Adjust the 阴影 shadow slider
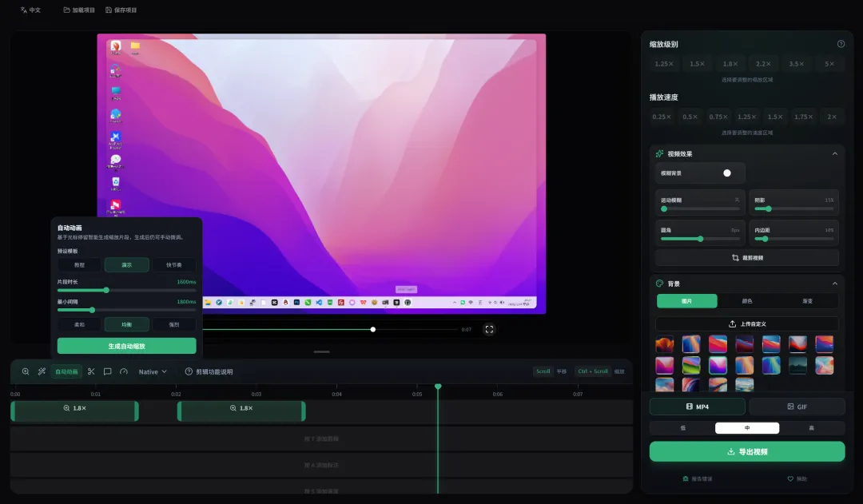The width and height of the screenshot is (863, 504). point(793,209)
